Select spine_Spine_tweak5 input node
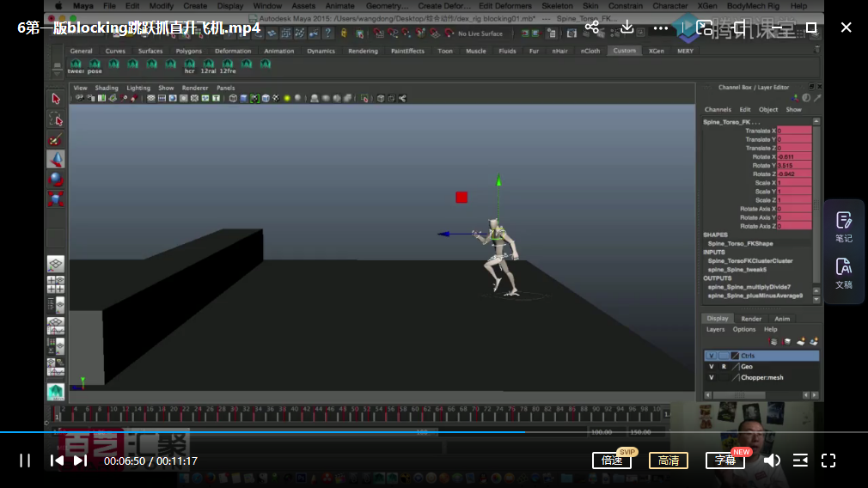 click(737, 270)
